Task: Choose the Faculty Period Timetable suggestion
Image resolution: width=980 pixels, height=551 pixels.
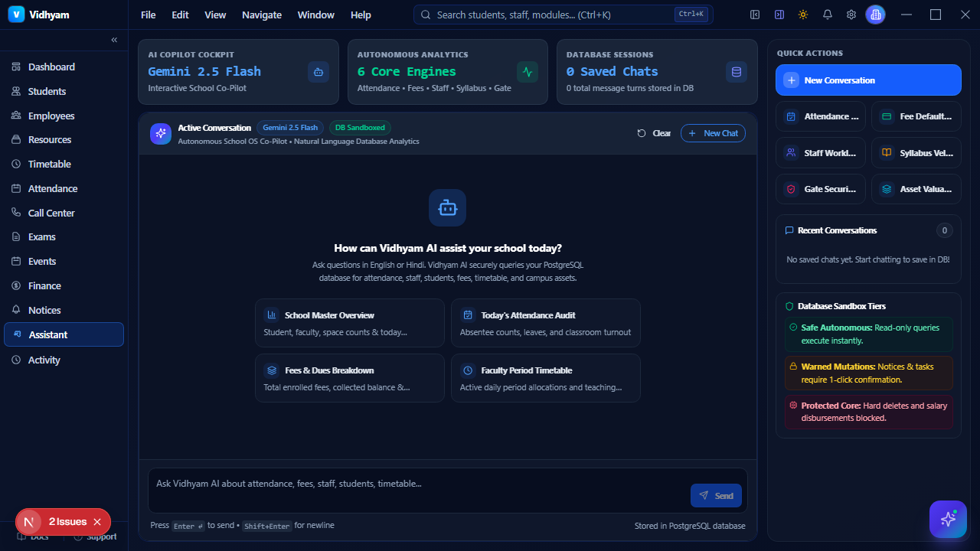Action: (546, 378)
